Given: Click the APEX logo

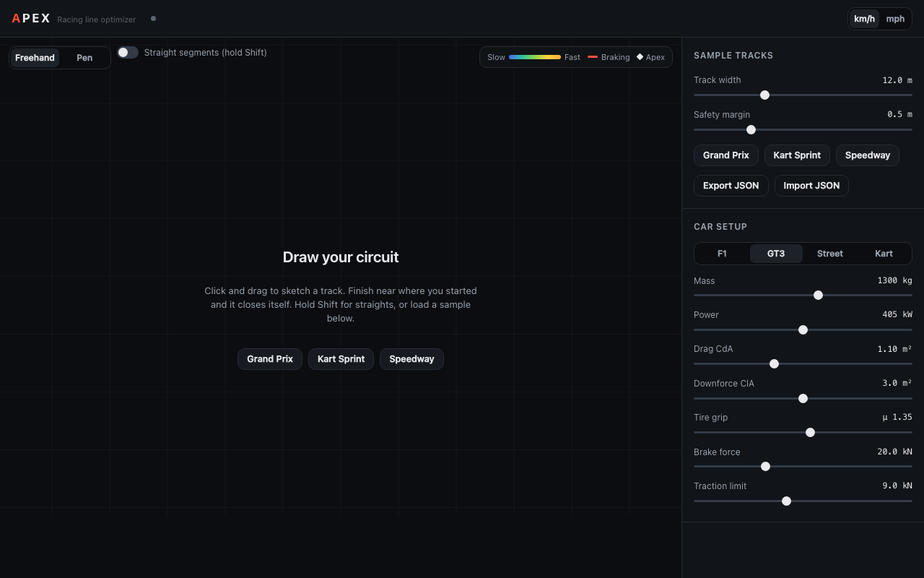Looking at the screenshot, I should 31,19.
